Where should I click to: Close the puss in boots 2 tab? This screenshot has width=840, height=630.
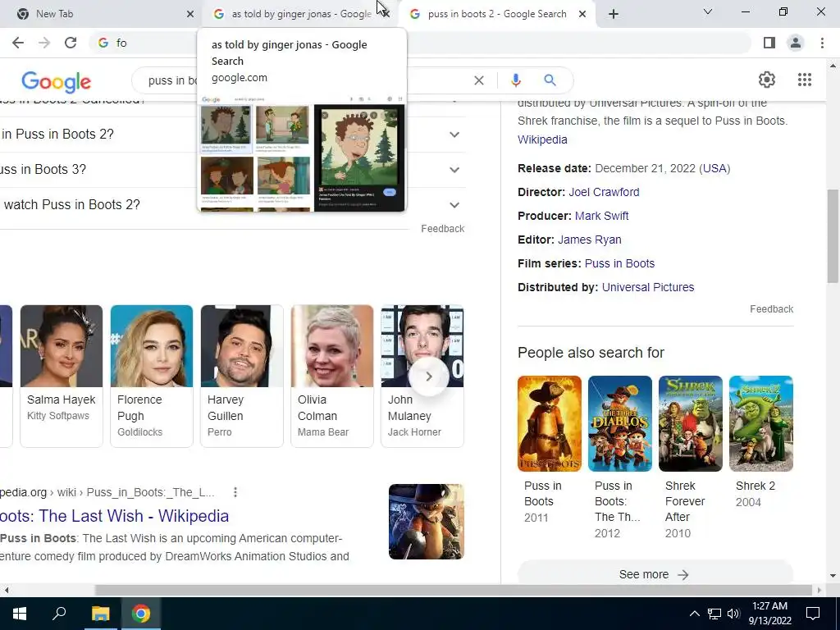(582, 14)
